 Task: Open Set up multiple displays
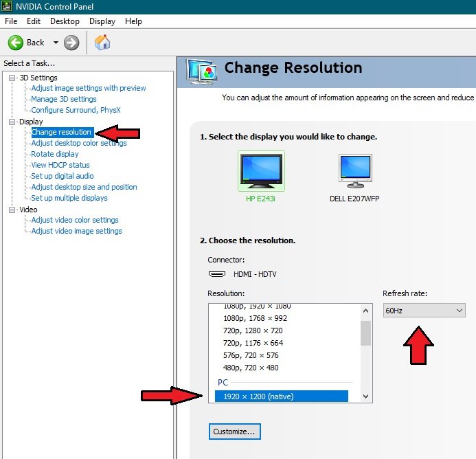[69, 198]
